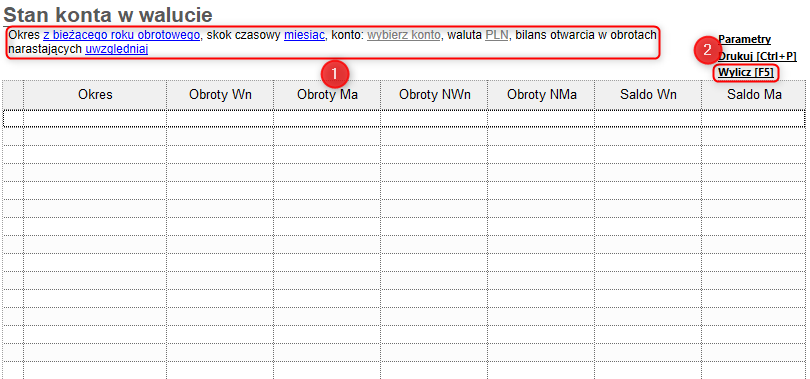
Task: Click the Obroty NWn column header
Action: pos(434,94)
